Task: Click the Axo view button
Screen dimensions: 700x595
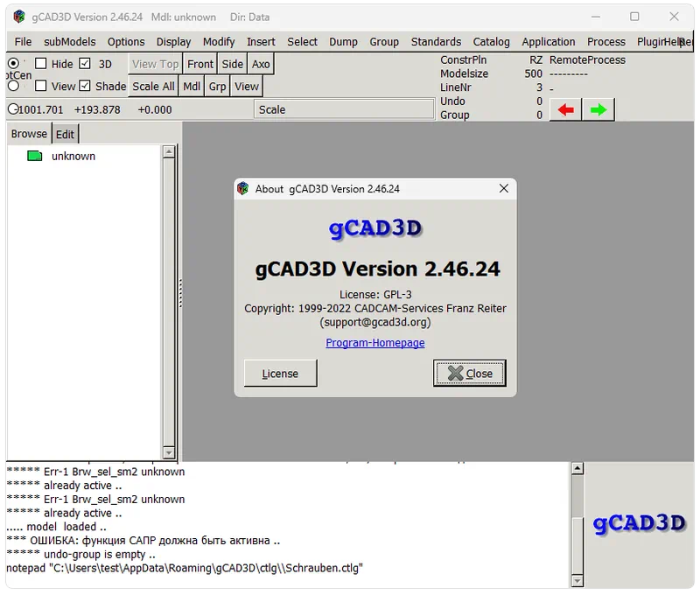Action: pyautogui.click(x=261, y=64)
